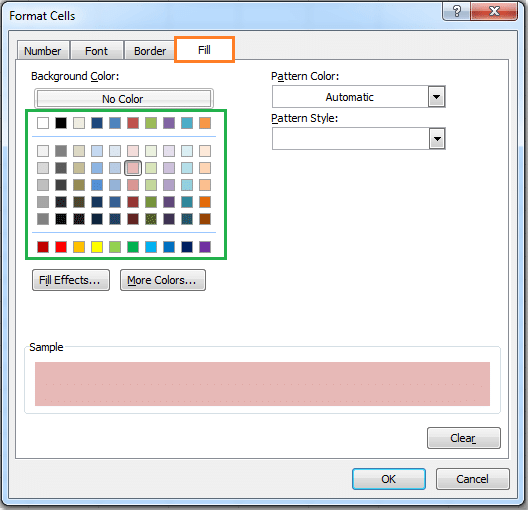
Task: Switch to the Font tab
Action: click(x=97, y=51)
